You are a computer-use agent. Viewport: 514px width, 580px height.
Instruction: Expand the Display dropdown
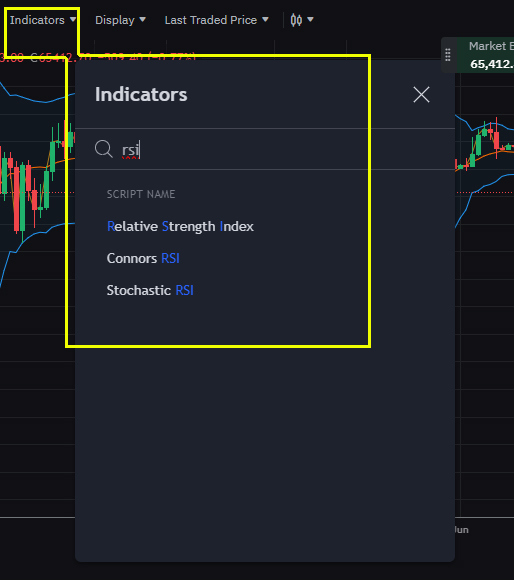(120, 20)
